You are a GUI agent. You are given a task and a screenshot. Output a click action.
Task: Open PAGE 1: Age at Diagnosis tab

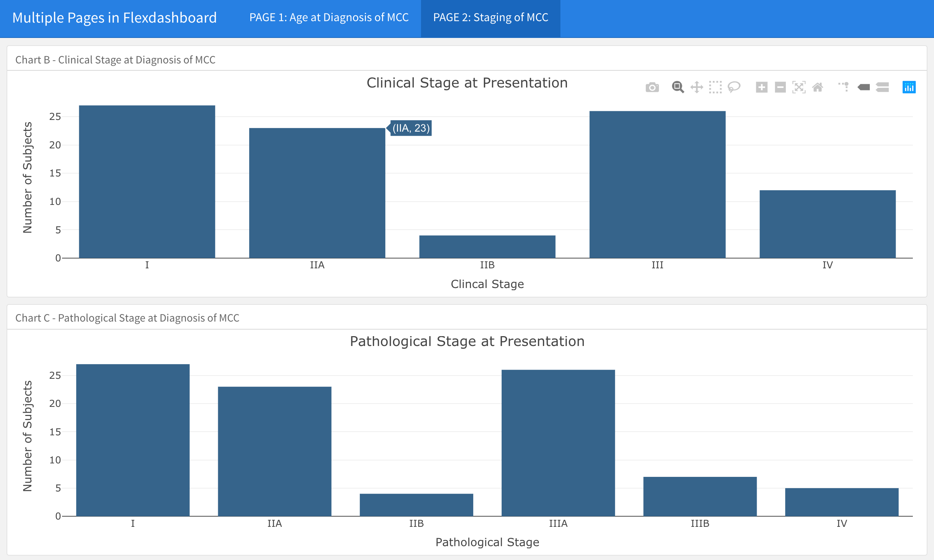tap(329, 18)
